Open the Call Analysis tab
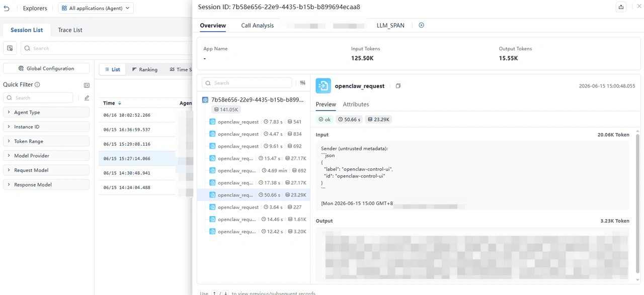This screenshot has width=644, height=295. [257, 26]
